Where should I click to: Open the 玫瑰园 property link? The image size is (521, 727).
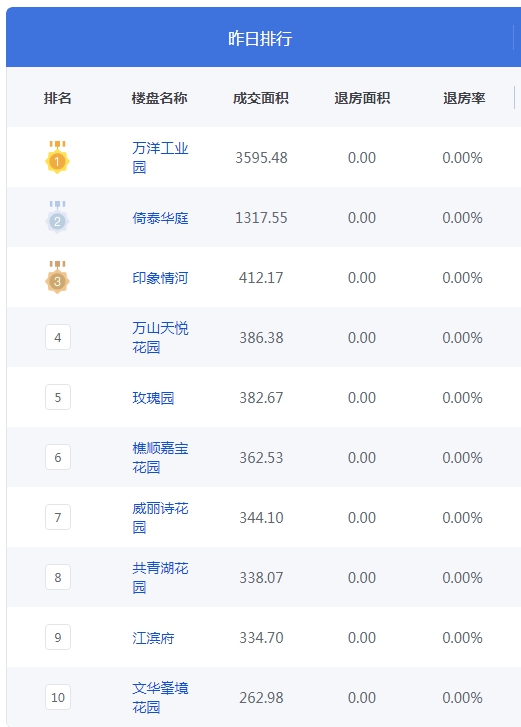pyautogui.click(x=153, y=398)
